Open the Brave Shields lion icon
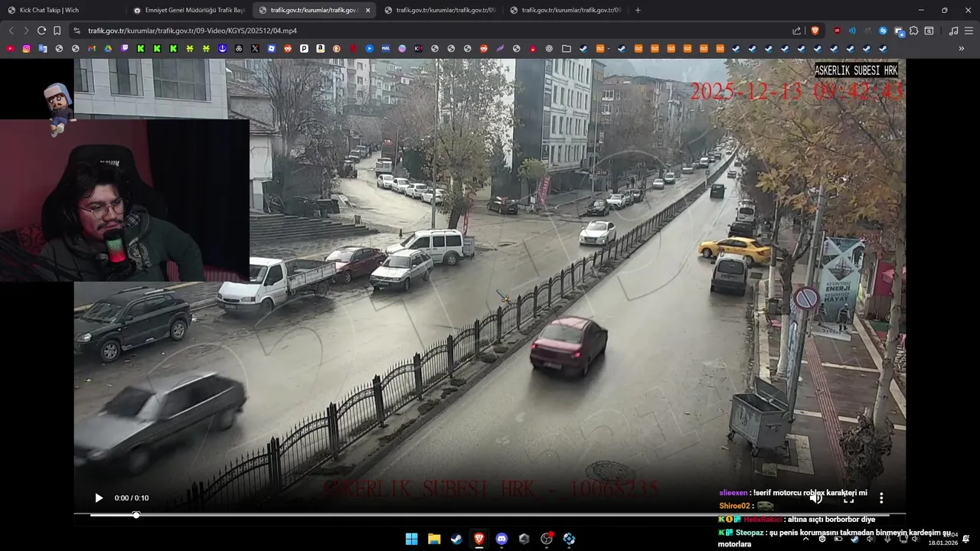The height and width of the screenshot is (551, 980). pos(815,31)
